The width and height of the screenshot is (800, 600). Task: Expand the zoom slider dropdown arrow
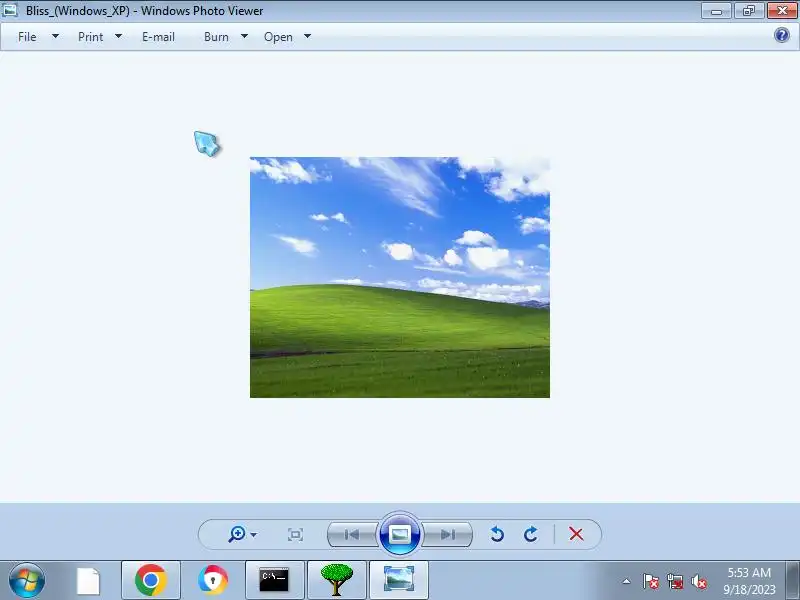(x=254, y=535)
